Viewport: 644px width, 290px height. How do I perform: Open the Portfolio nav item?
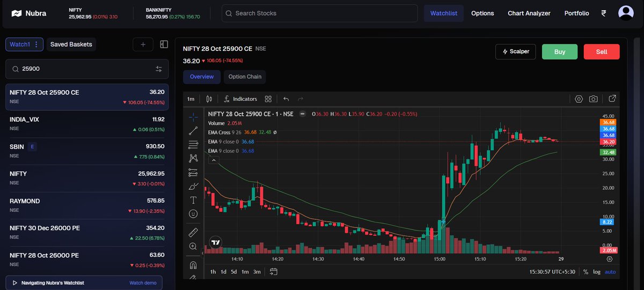click(x=576, y=13)
